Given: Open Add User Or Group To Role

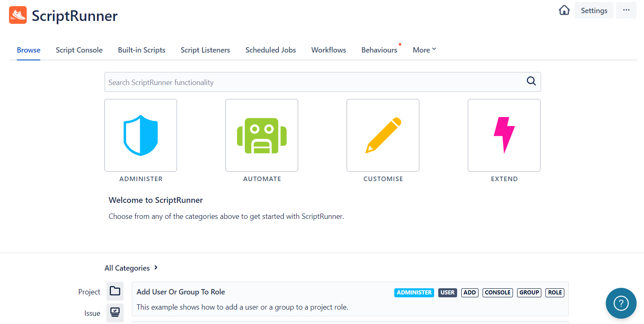Looking at the screenshot, I should click(181, 292).
